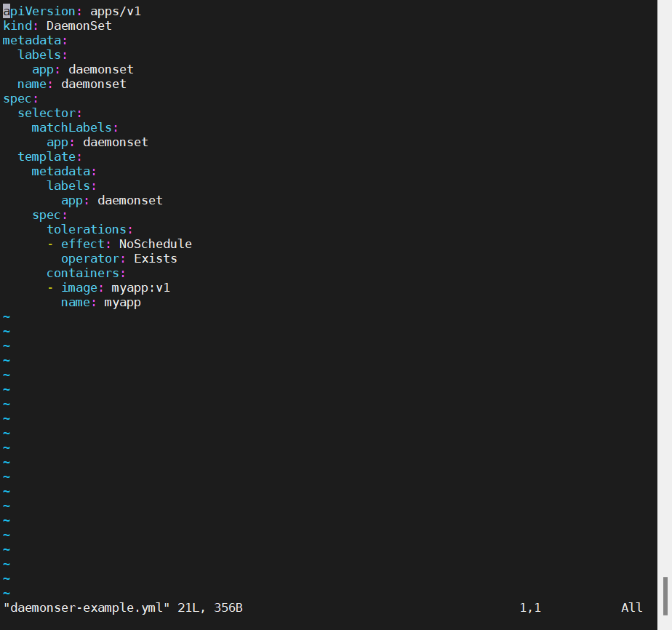The image size is (672, 630).
Task: Click the operator key
Action: (90, 259)
